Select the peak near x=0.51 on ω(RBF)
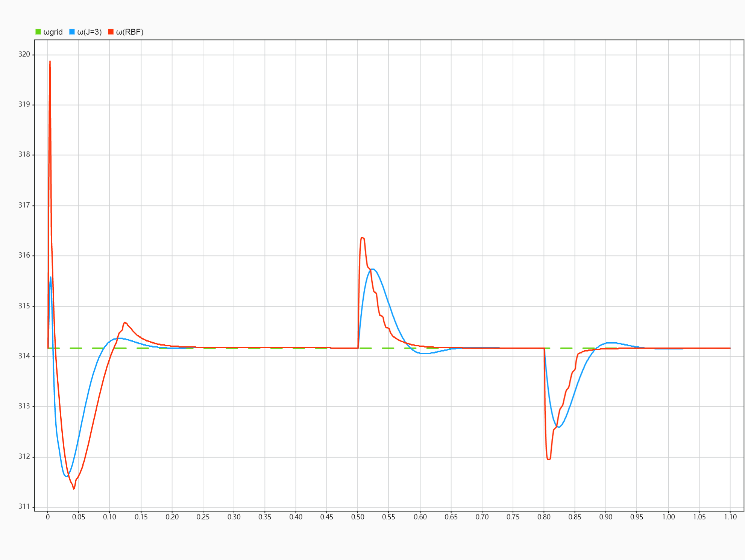The height and width of the screenshot is (560, 745). pos(362,237)
